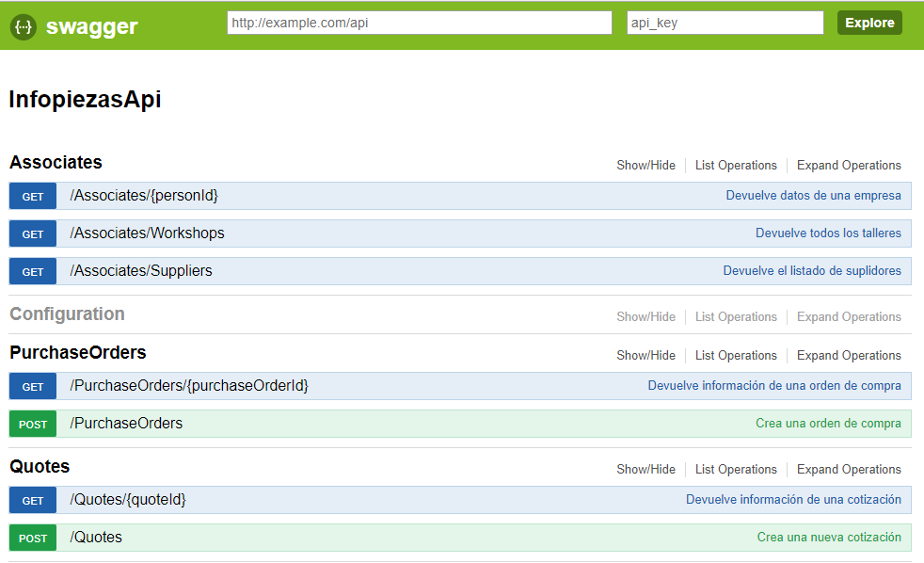Click the GET badge on /Associates/Workshops
Viewport: 924px width, 563px height.
point(32,233)
